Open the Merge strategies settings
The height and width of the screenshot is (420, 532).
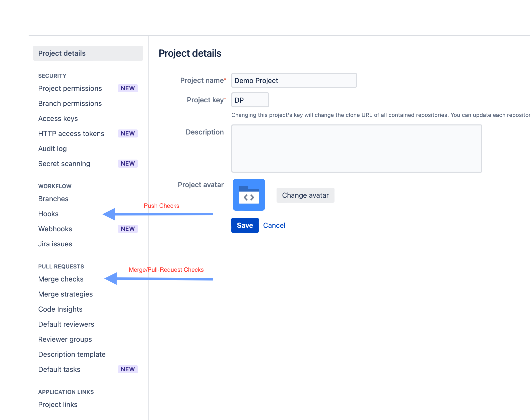coord(65,294)
